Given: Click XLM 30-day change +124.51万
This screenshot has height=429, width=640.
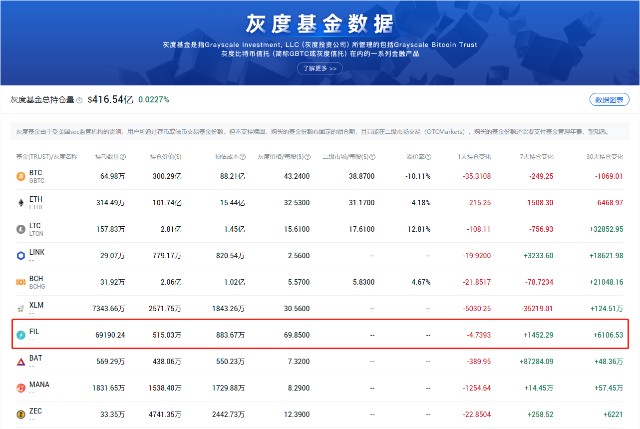Looking at the screenshot, I should click(x=607, y=309).
